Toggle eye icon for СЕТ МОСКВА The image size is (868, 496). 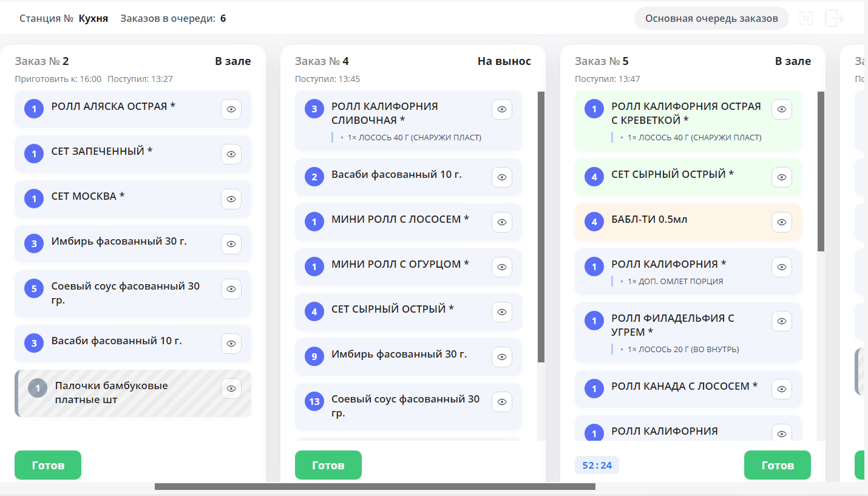[x=231, y=199]
